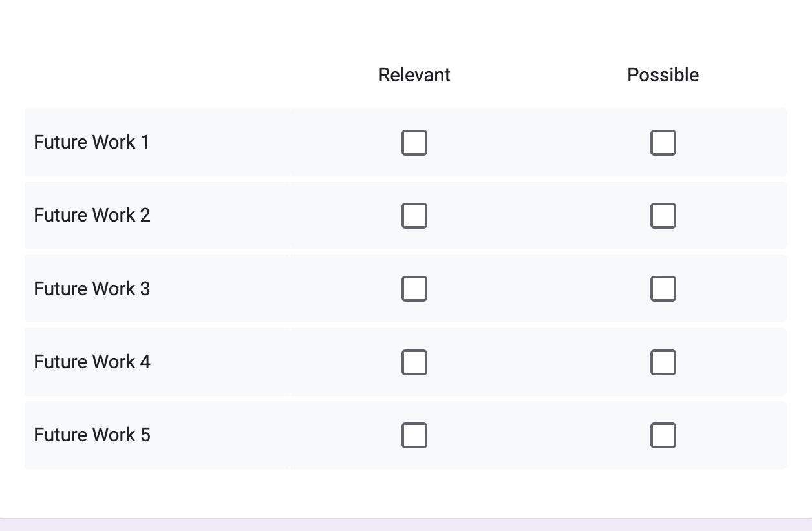Select Relevant box in Future Work 4 row
The image size is (812, 531).
(414, 362)
